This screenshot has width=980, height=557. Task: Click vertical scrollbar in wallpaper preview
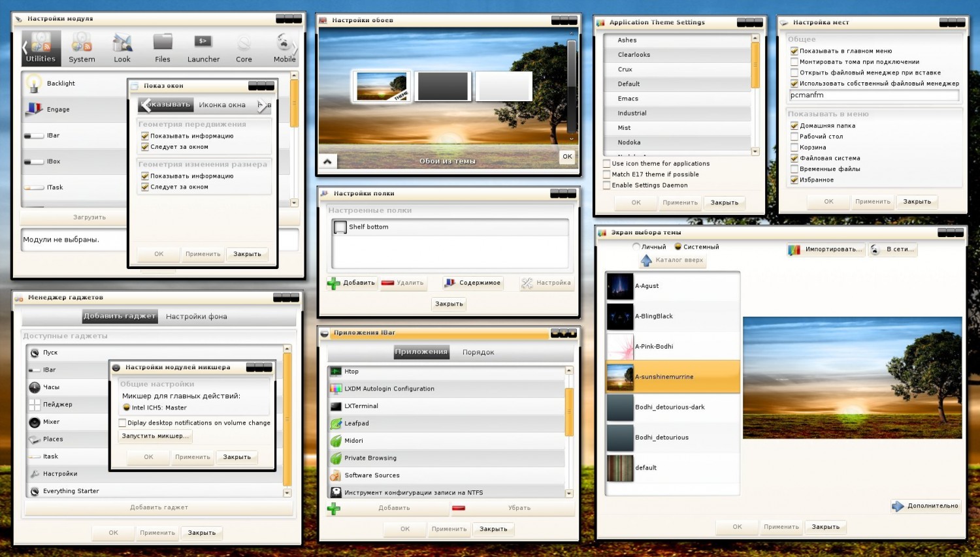point(572,86)
